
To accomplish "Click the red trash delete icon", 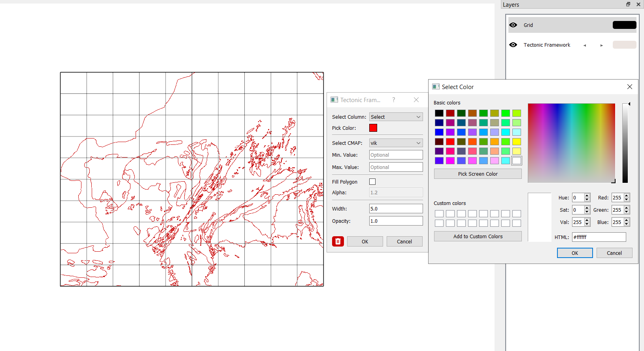I will (338, 241).
